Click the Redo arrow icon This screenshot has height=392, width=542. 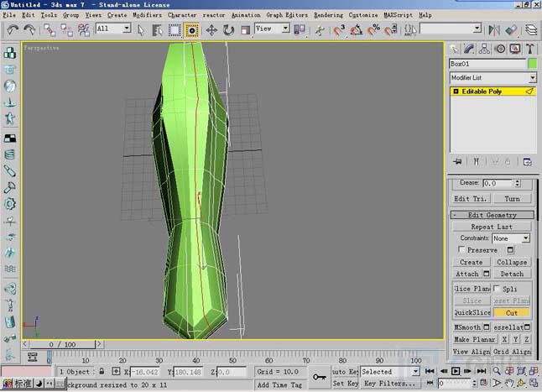[x=29, y=29]
